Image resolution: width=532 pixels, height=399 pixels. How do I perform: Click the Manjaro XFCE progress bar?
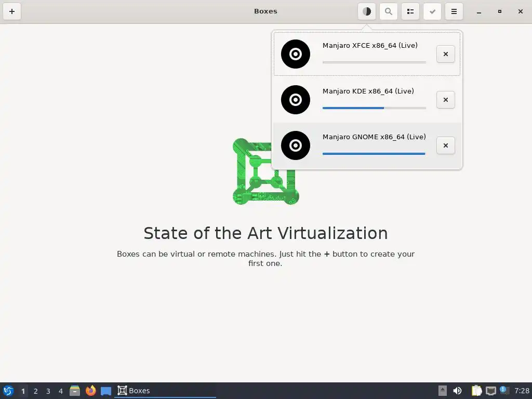coord(374,62)
